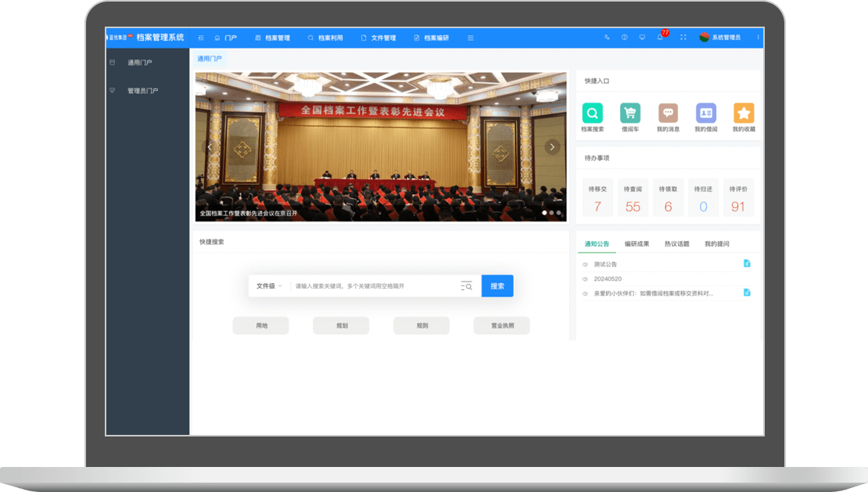Open the 我的消息 message icon
This screenshot has height=492, width=868.
(x=668, y=113)
